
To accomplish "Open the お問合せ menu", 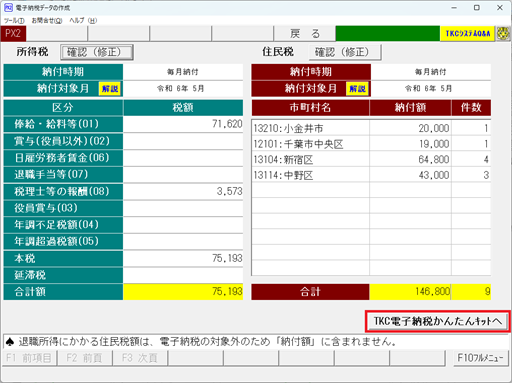I will [x=47, y=21].
